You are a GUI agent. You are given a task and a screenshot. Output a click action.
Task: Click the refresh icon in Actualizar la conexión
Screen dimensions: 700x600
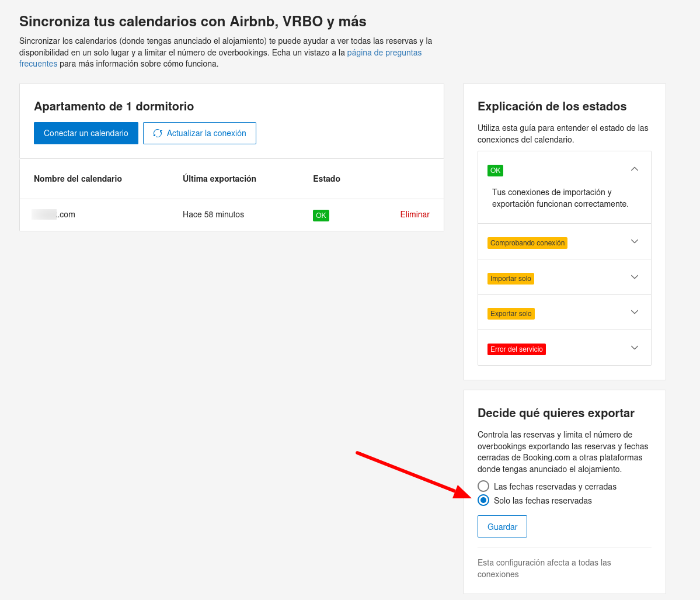(x=158, y=133)
